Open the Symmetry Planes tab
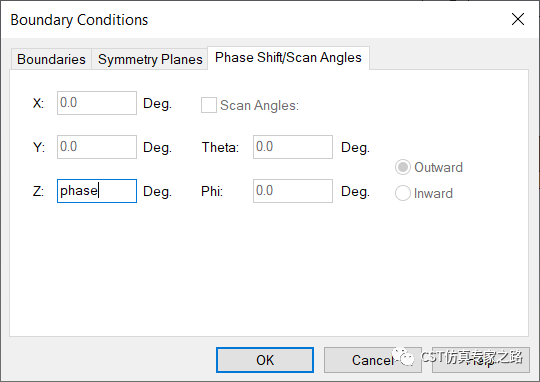Viewport: 540px width, 382px height. pos(150,59)
